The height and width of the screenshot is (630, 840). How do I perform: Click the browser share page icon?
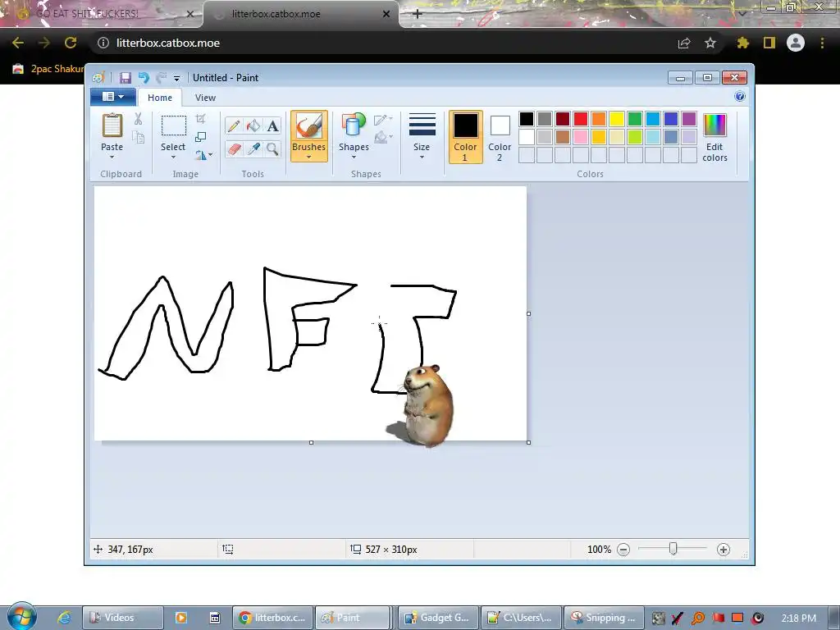coord(684,43)
